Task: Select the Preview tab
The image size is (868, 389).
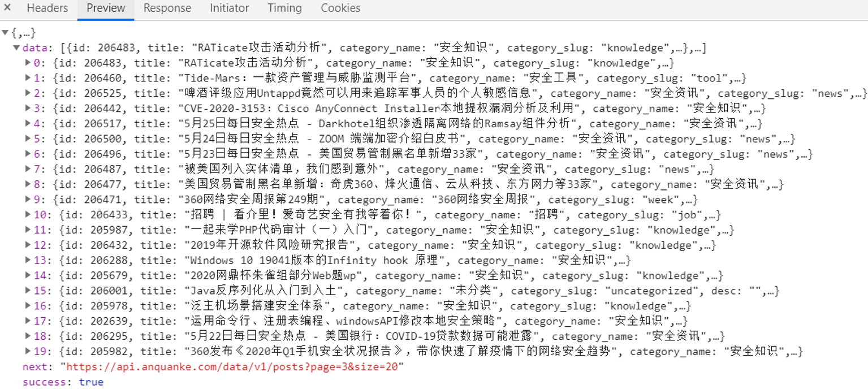Action: 106,8
